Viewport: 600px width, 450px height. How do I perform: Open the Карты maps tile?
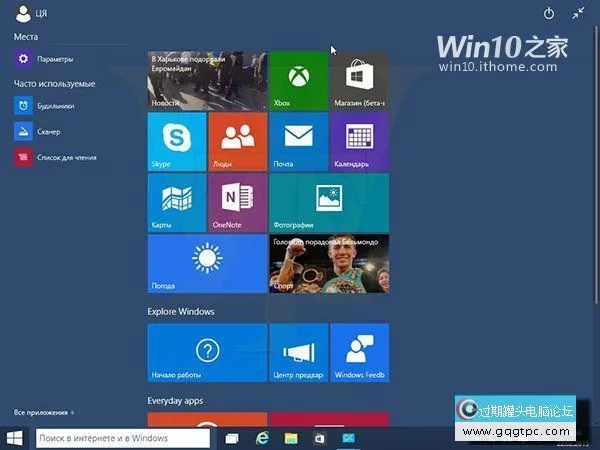tap(176, 202)
